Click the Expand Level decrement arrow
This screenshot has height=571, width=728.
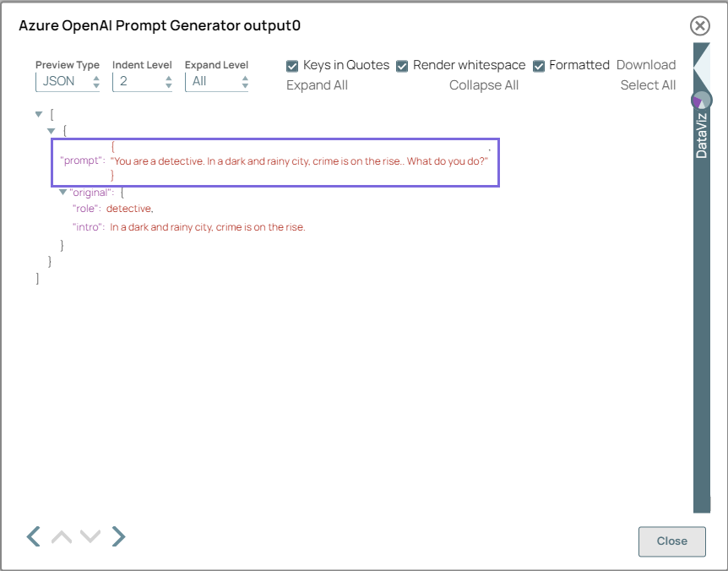pyautogui.click(x=244, y=84)
